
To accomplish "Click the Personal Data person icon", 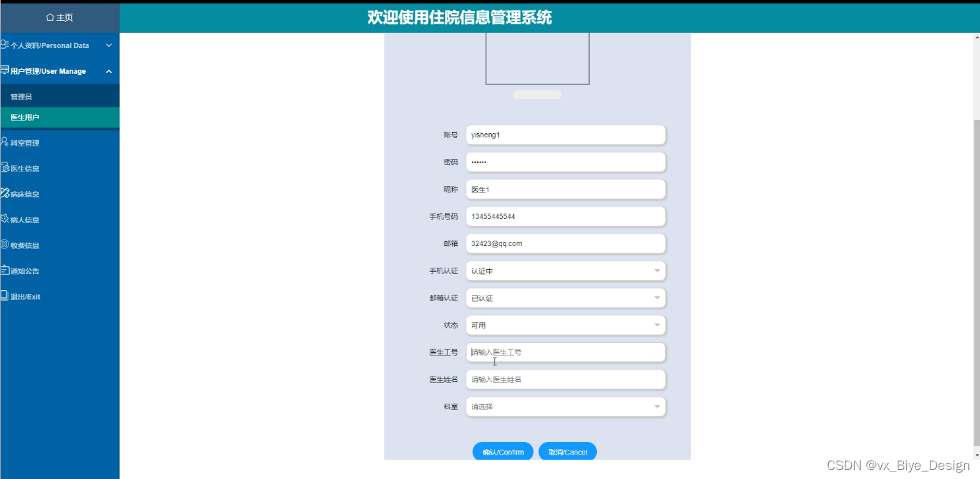I will (x=5, y=45).
